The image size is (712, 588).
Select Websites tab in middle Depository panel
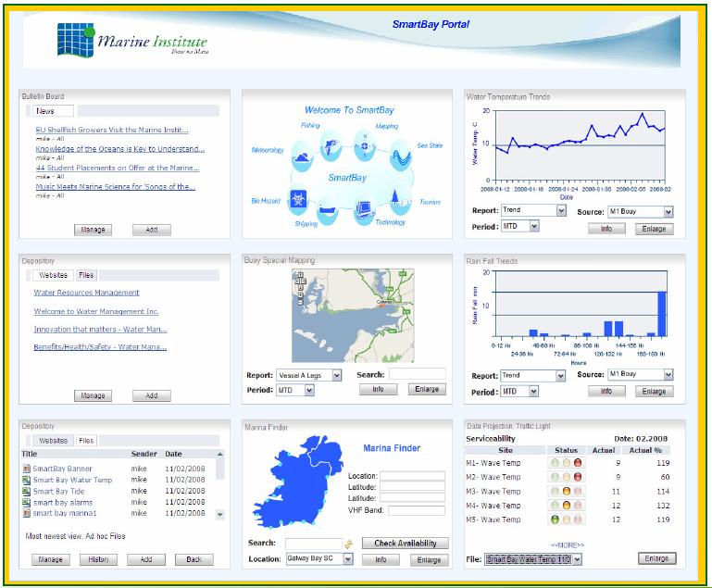53,275
